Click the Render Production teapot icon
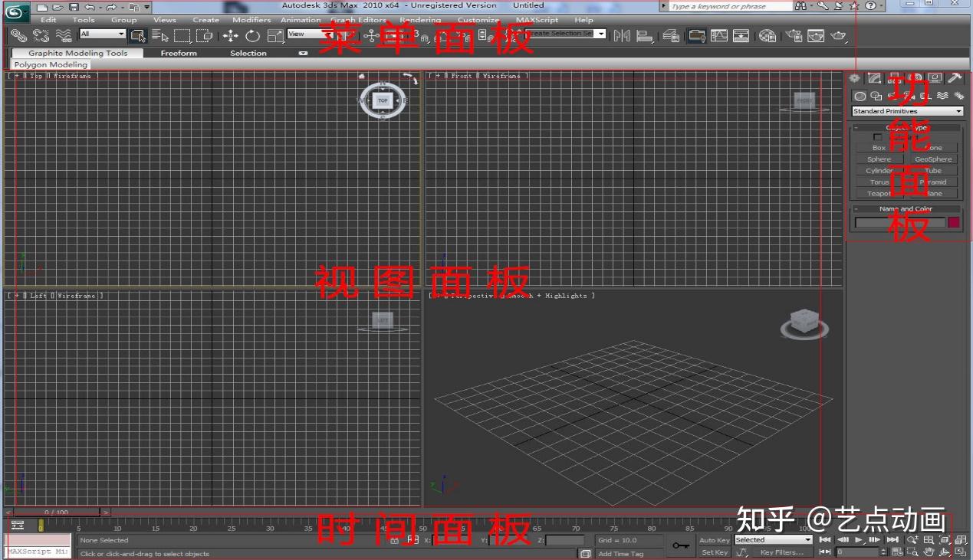The image size is (973, 560). coord(839,35)
